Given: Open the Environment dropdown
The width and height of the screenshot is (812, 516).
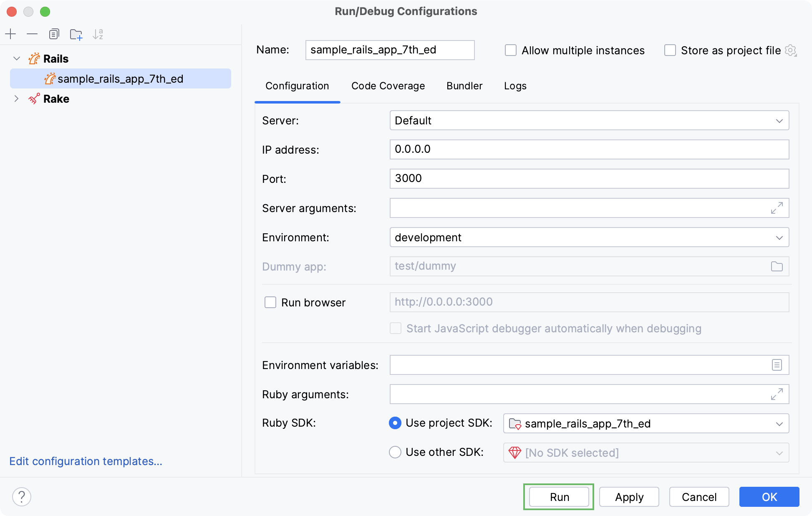Looking at the screenshot, I should pyautogui.click(x=779, y=237).
